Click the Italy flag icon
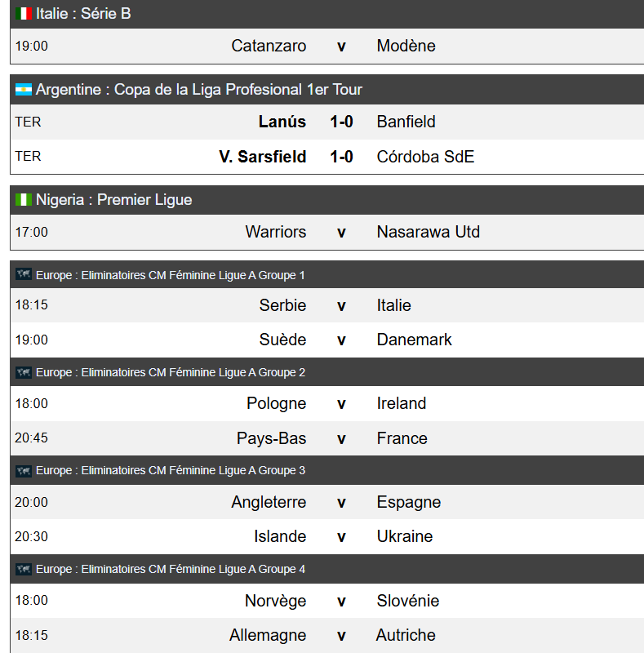 pyautogui.click(x=24, y=14)
